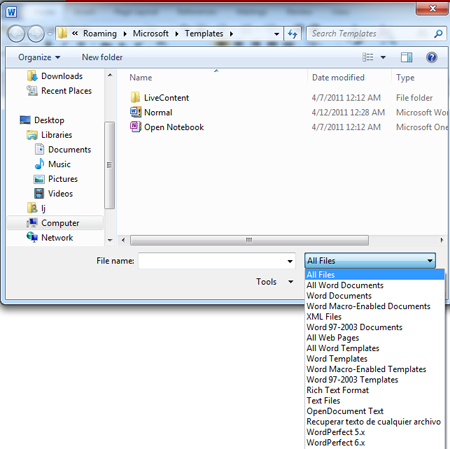Viewport: 450px width, 449px height.
Task: Select All Word Documents file type
Action: tap(375, 285)
